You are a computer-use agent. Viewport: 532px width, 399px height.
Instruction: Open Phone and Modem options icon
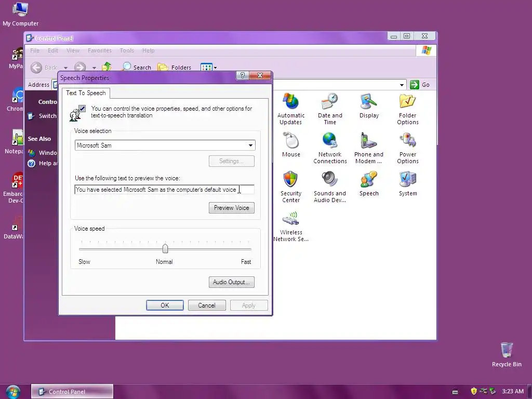(x=369, y=148)
